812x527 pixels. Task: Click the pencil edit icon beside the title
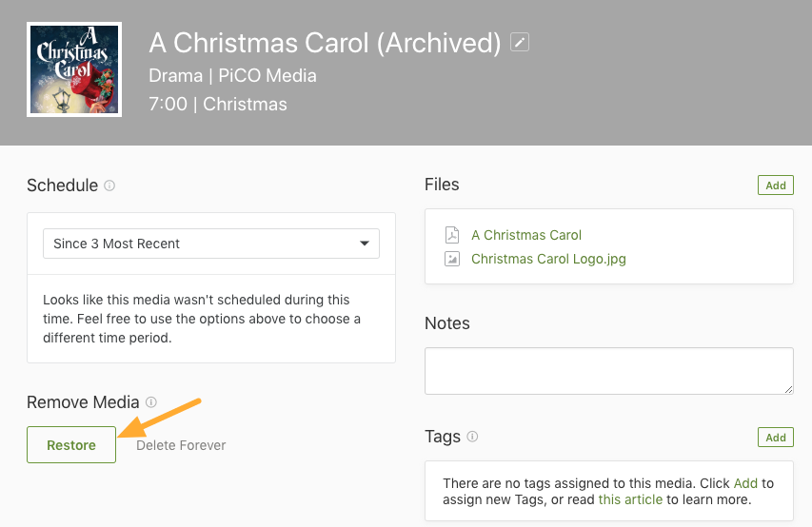[x=520, y=42]
